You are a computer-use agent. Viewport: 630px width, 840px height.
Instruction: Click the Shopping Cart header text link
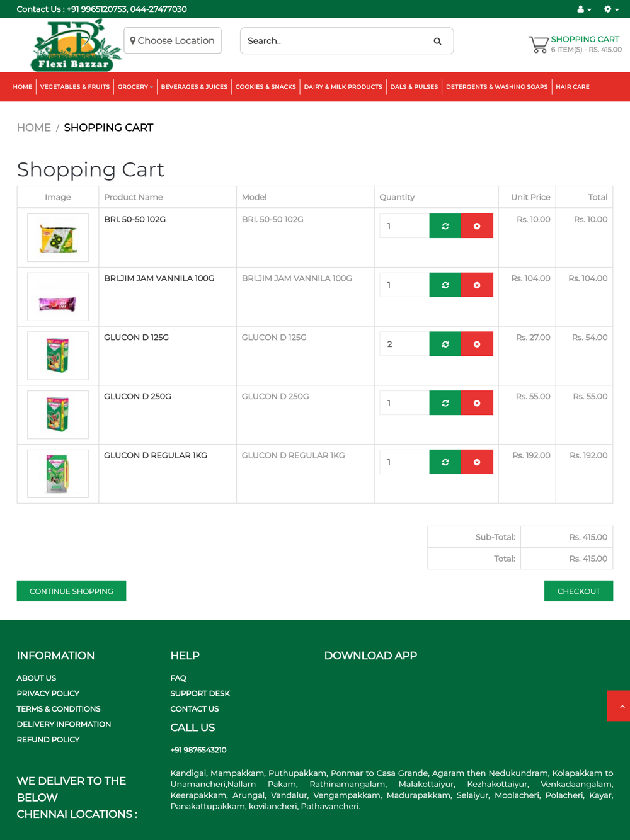coord(585,39)
